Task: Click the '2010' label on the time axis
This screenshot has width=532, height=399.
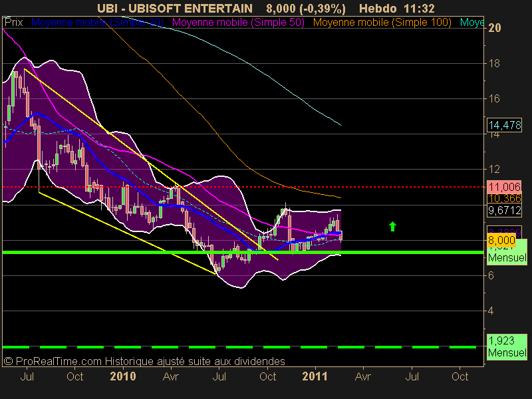Action: [x=123, y=376]
